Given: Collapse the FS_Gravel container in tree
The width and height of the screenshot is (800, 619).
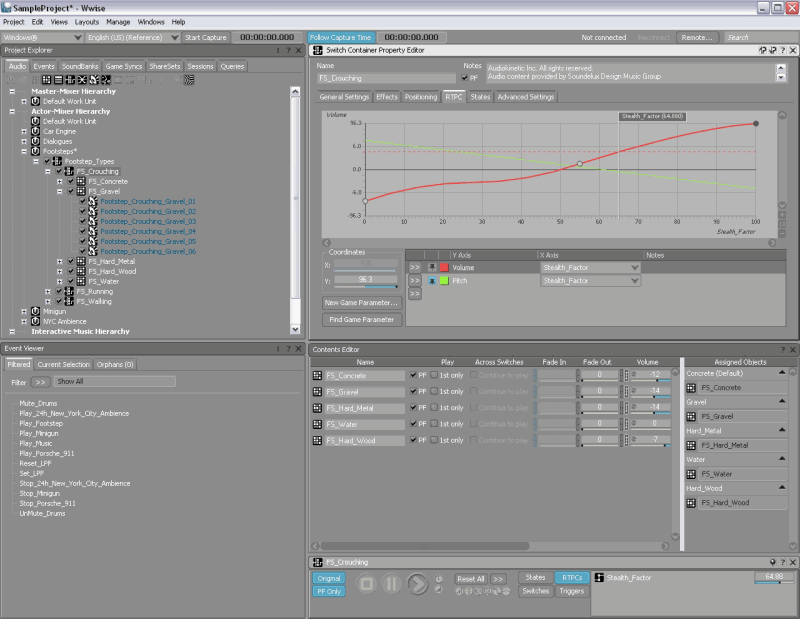Looking at the screenshot, I should 60,191.
